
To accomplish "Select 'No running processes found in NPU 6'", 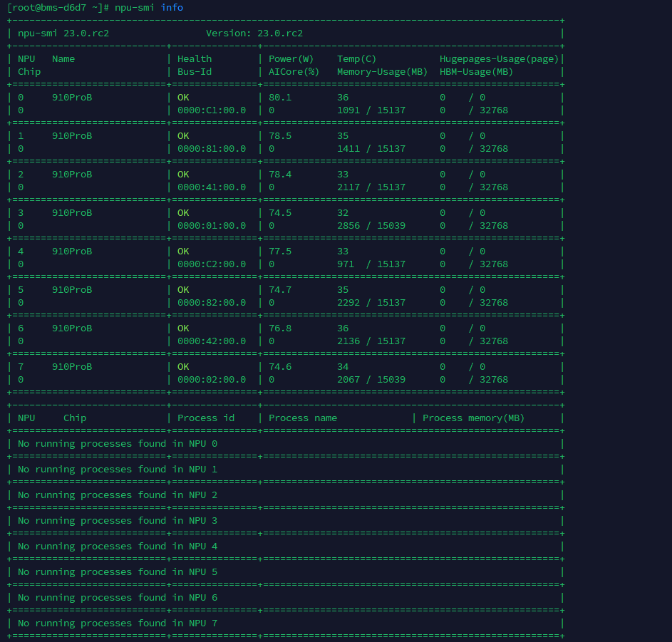I will 118,598.
